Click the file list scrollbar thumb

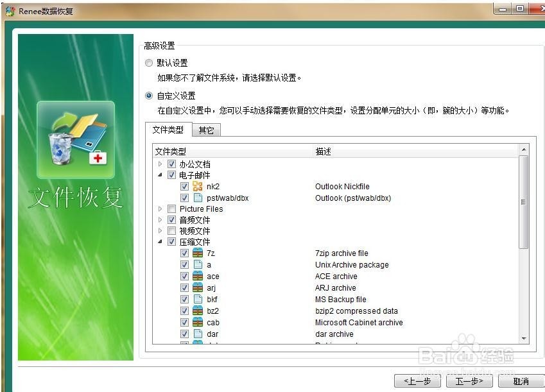click(x=523, y=202)
